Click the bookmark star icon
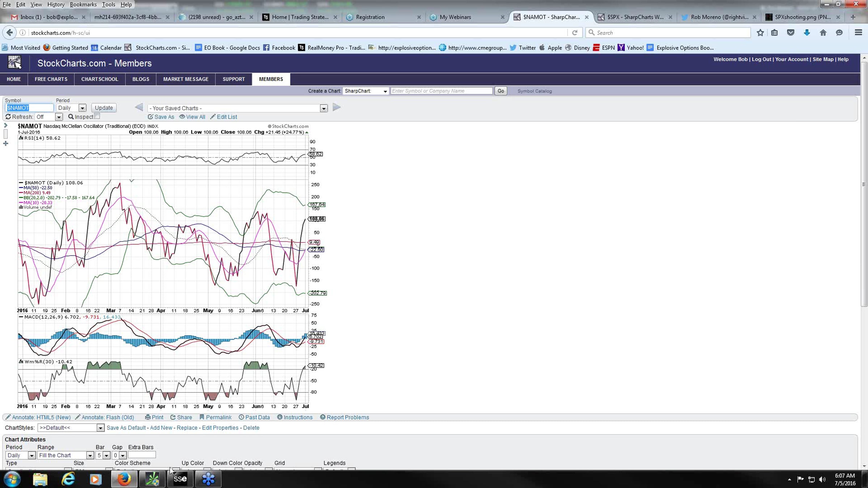This screenshot has width=868, height=488. click(760, 33)
